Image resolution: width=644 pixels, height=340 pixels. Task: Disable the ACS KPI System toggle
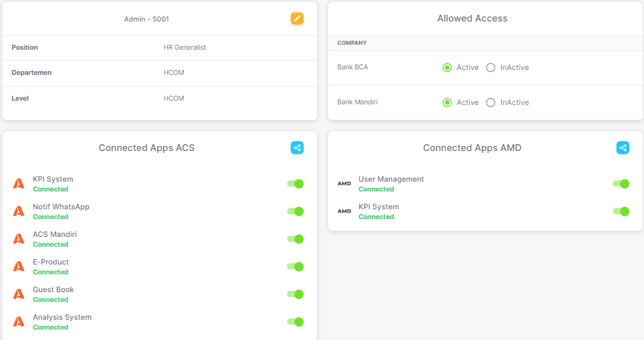point(296,184)
